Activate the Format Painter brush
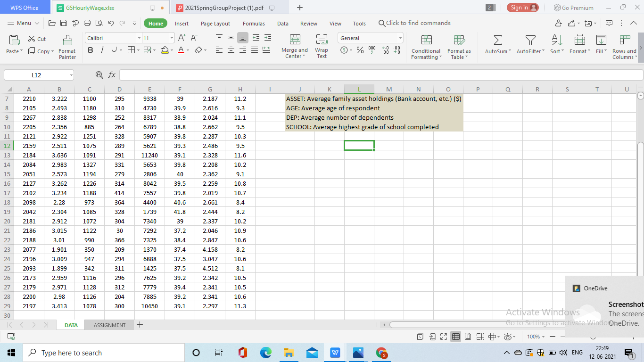 pos(67,41)
